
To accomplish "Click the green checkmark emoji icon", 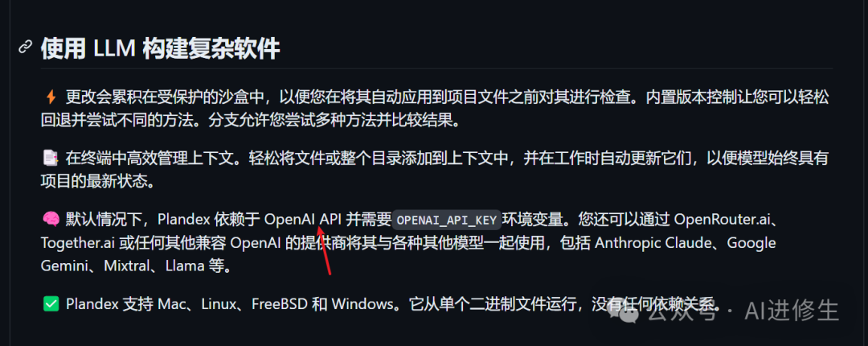I will click(x=51, y=304).
